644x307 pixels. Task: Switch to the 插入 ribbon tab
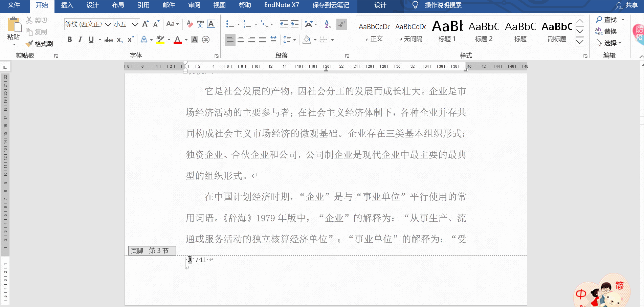(67, 5)
